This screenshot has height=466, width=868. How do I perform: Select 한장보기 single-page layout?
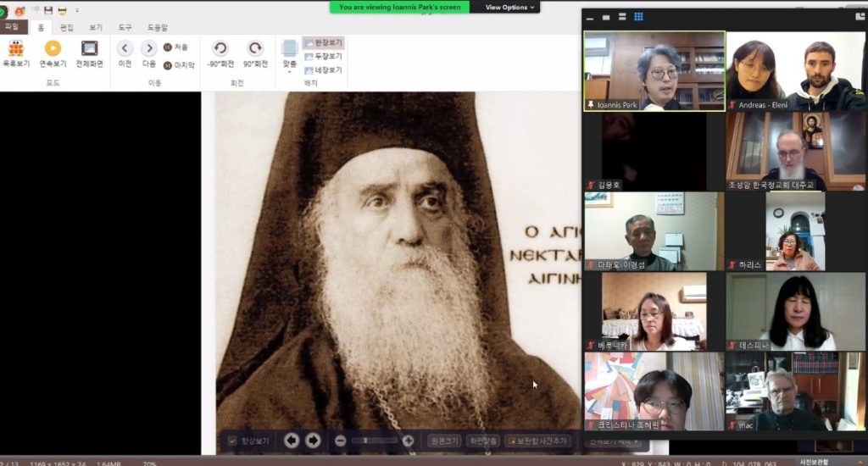tap(323, 42)
